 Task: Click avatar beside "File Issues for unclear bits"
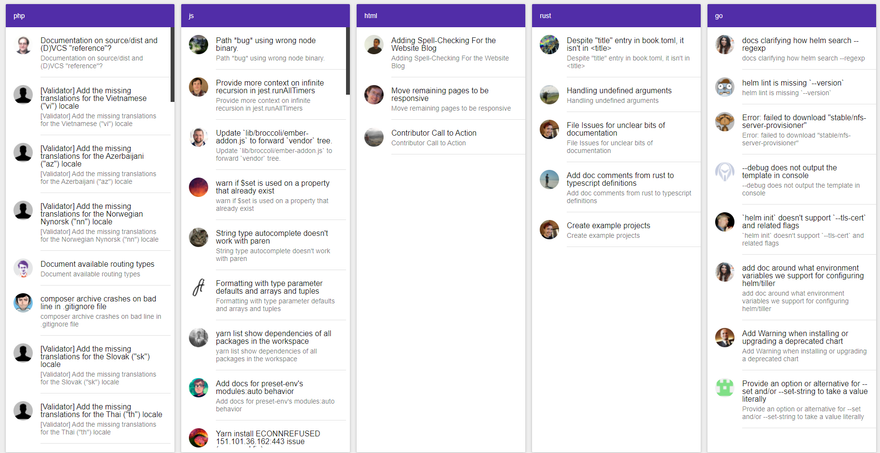[549, 130]
